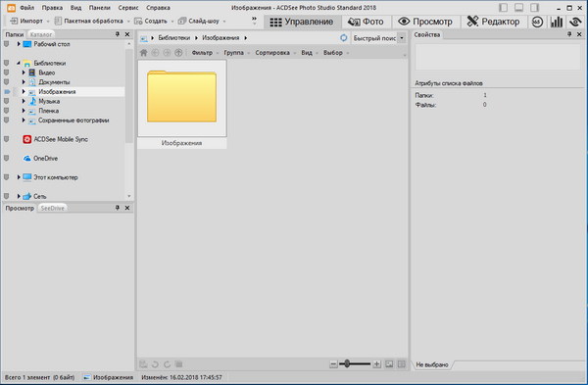Image resolution: width=588 pixels, height=385 pixels.
Task: Click the ACDSee application logo icon
Action: coord(11,8)
